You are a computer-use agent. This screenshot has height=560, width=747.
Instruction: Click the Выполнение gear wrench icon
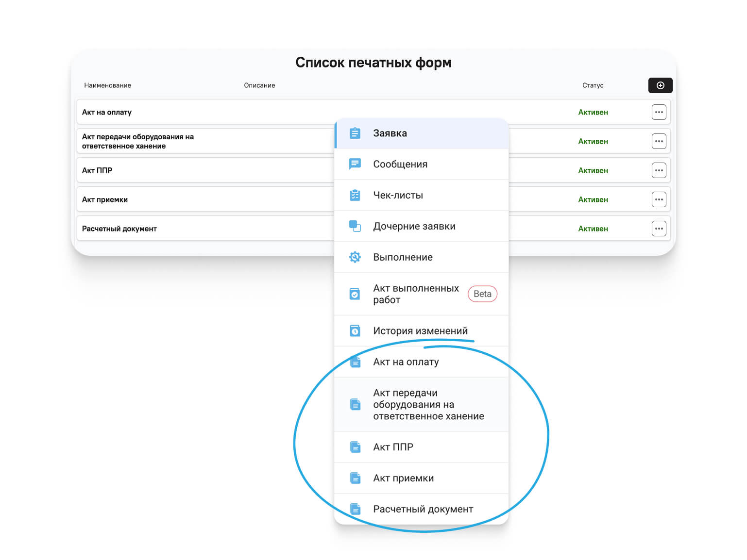355,257
